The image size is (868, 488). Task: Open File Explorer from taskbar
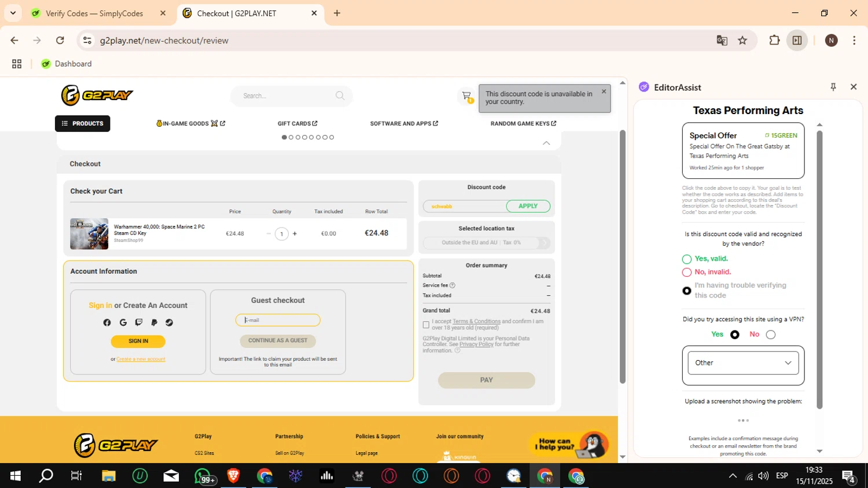coord(109,476)
